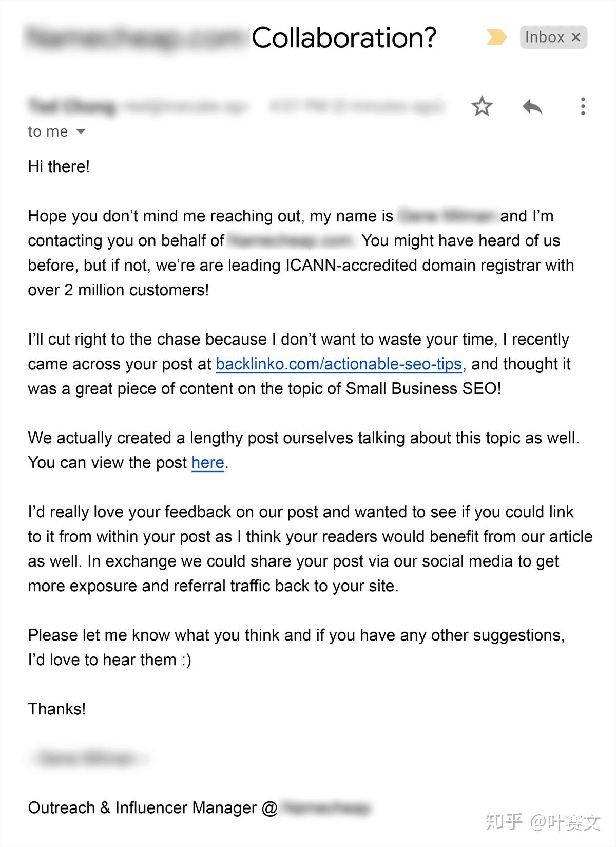
Task: Expand recipient details arrow beside 'to me'
Action: pos(81,131)
